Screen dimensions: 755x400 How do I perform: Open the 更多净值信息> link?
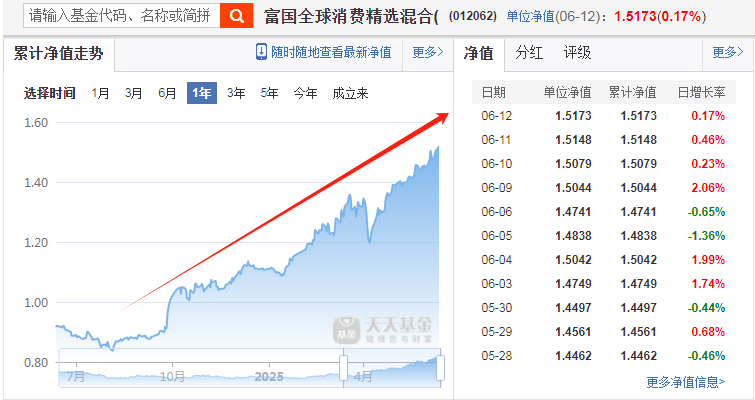tap(685, 382)
